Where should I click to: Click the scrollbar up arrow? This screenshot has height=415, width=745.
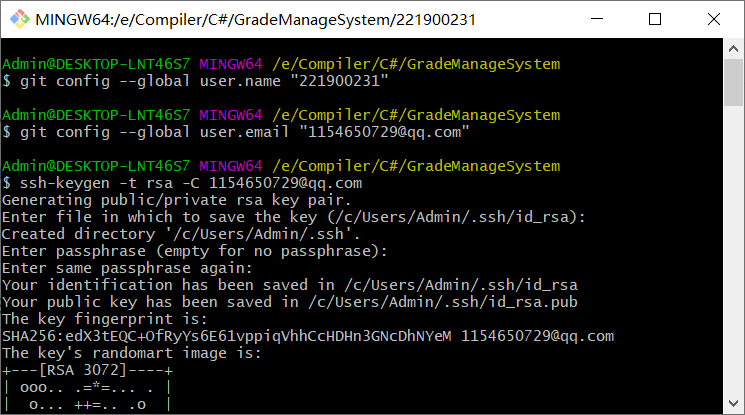733,49
